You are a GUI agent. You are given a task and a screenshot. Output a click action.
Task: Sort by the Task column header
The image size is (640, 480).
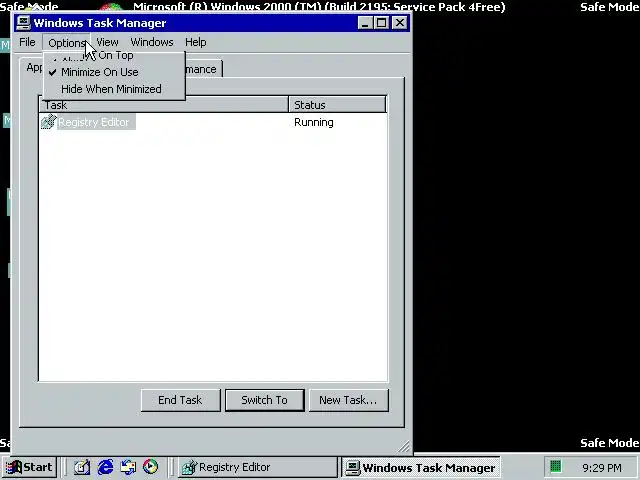[x=164, y=104]
